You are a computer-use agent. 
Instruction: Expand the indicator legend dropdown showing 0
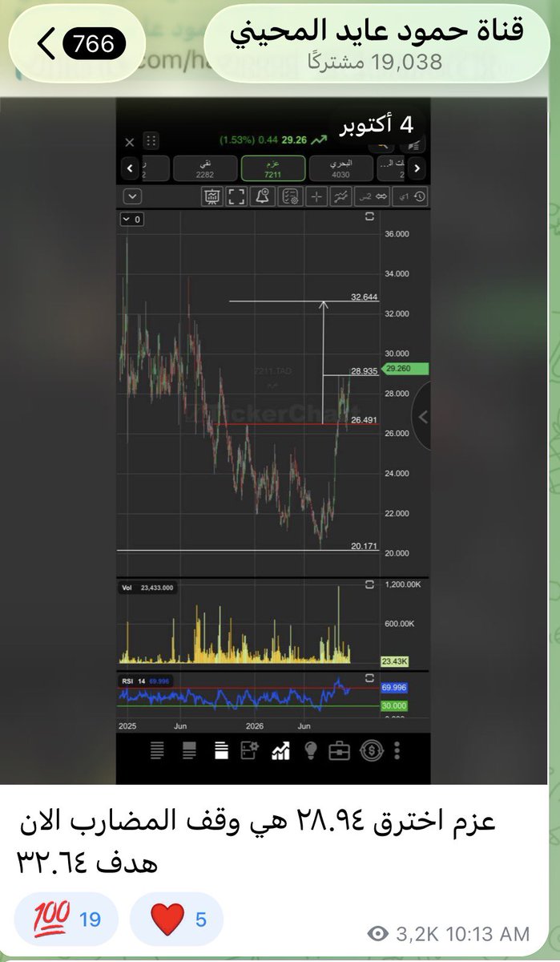pyautogui.click(x=131, y=219)
